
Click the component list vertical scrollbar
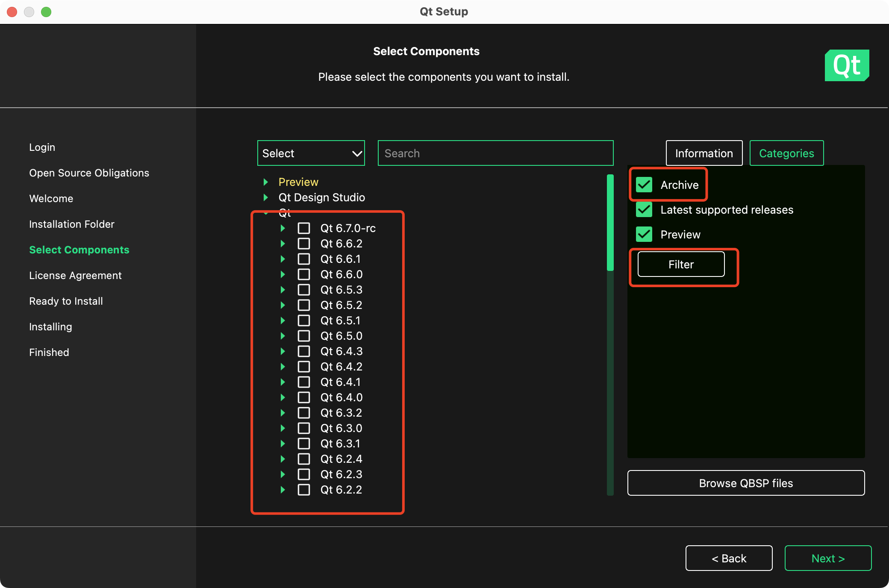[x=610, y=222]
